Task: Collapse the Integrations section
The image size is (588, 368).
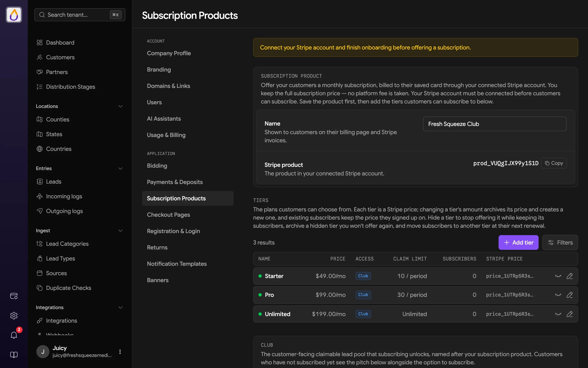Action: coord(120,307)
